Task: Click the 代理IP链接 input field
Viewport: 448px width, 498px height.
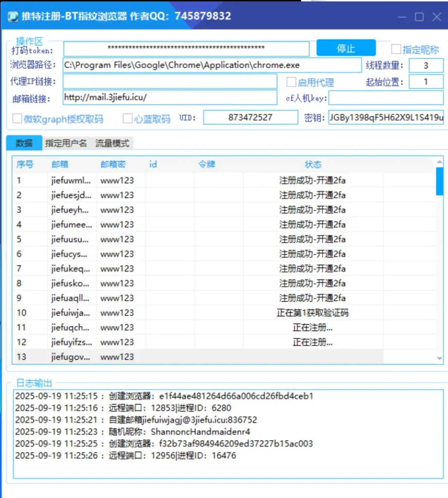Action: coord(170,82)
